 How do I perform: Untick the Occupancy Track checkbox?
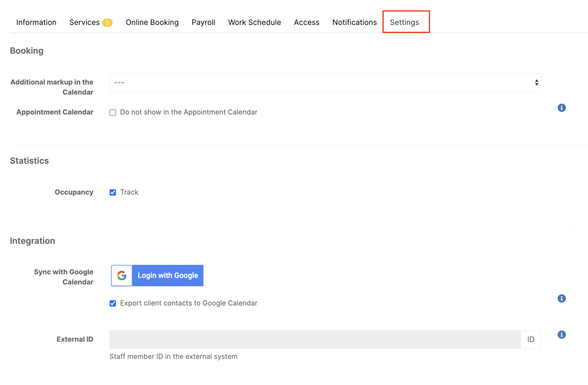(x=113, y=192)
